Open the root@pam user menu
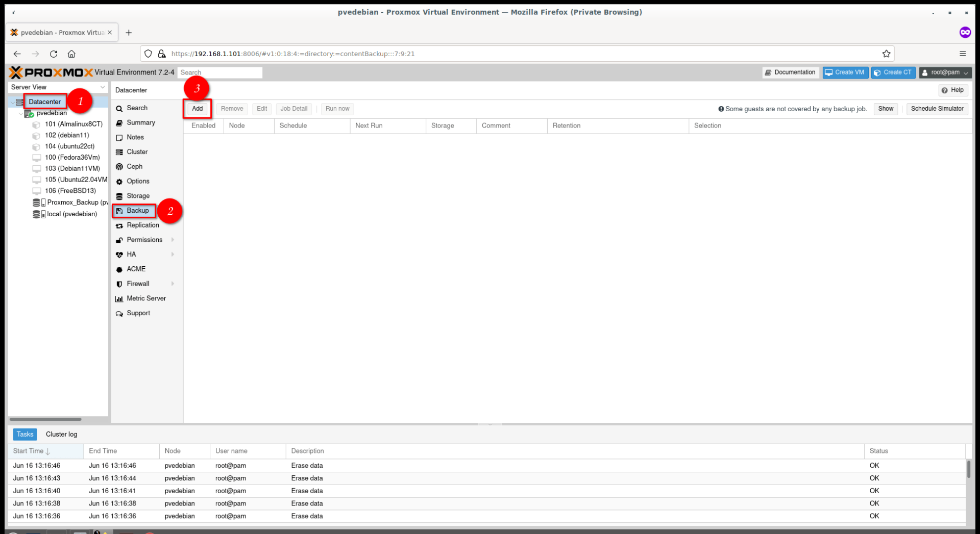Screen dimensions: 980x534 point(945,72)
